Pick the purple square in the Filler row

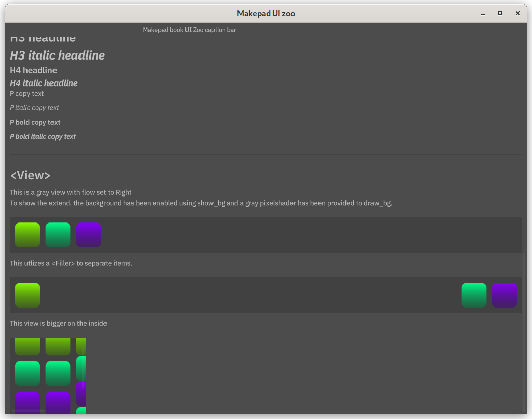(x=504, y=295)
